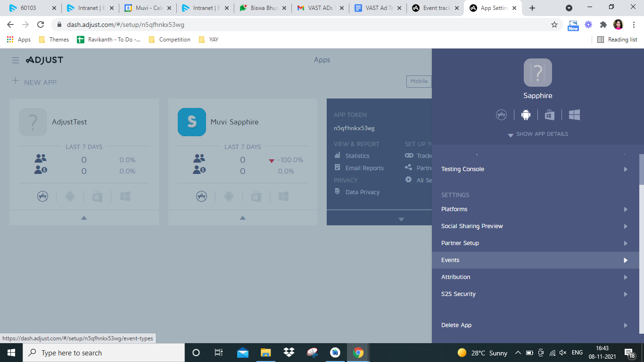Click the App Store icon on Muvi Sapphire card

[201, 196]
